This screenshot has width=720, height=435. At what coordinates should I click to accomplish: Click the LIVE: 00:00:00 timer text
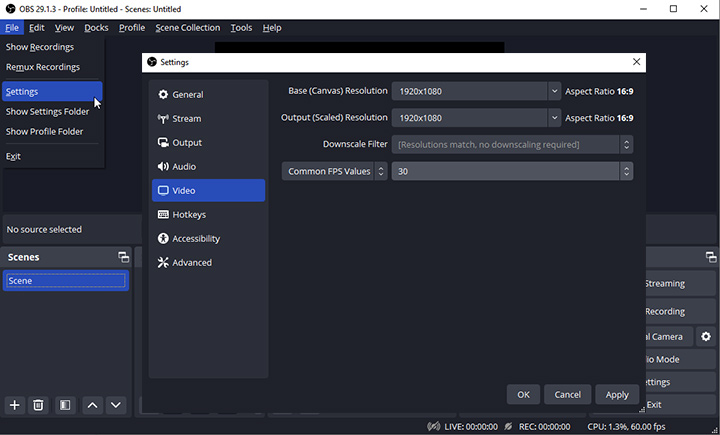pyautogui.click(x=471, y=426)
